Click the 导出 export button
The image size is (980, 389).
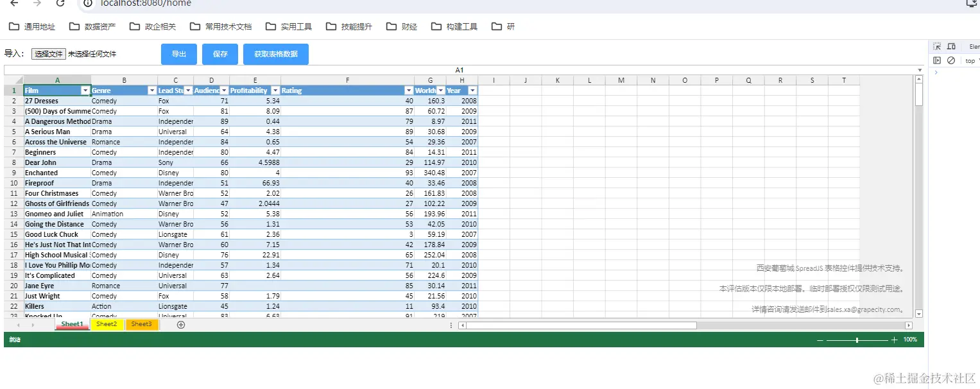(x=179, y=54)
